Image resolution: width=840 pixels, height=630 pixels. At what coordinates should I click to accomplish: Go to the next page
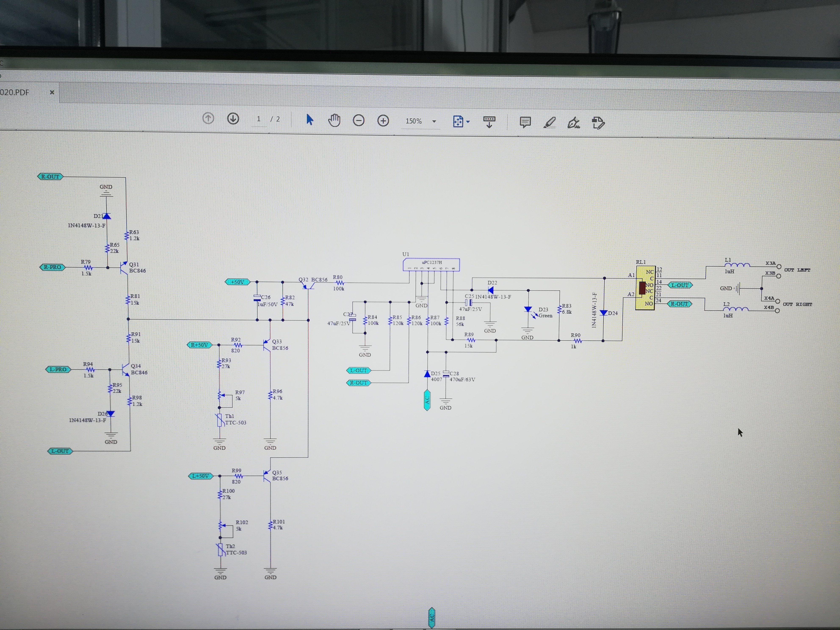233,119
